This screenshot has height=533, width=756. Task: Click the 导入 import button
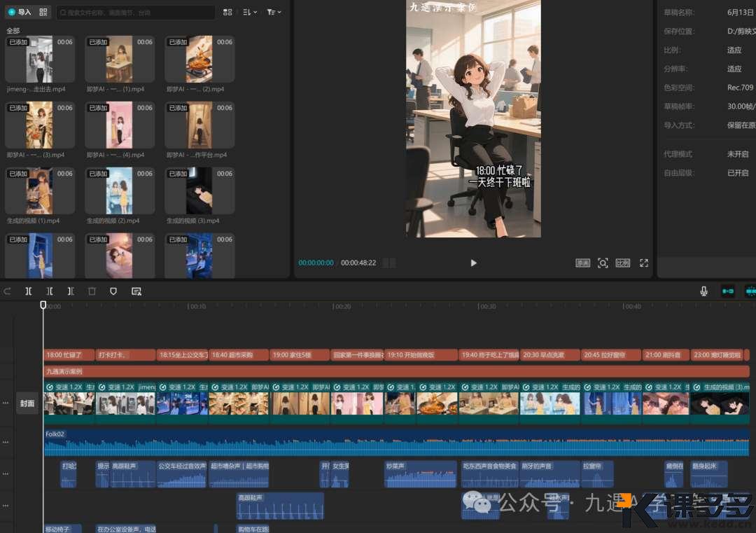coord(20,12)
